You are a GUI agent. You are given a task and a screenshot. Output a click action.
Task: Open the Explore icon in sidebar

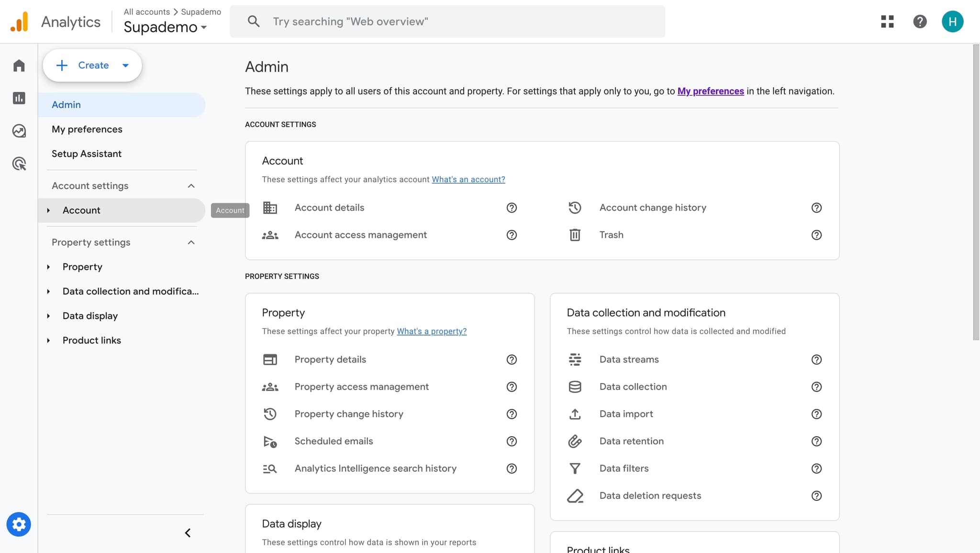click(x=19, y=131)
